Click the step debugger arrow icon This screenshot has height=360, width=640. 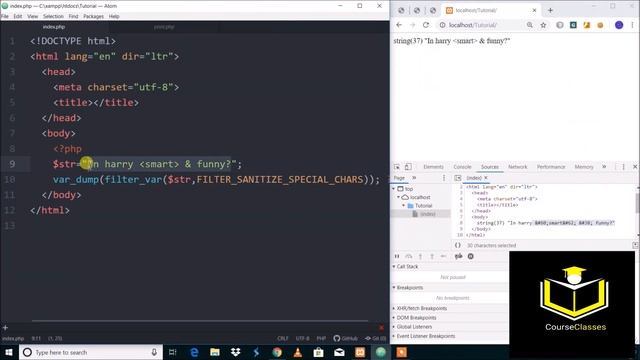444,256
